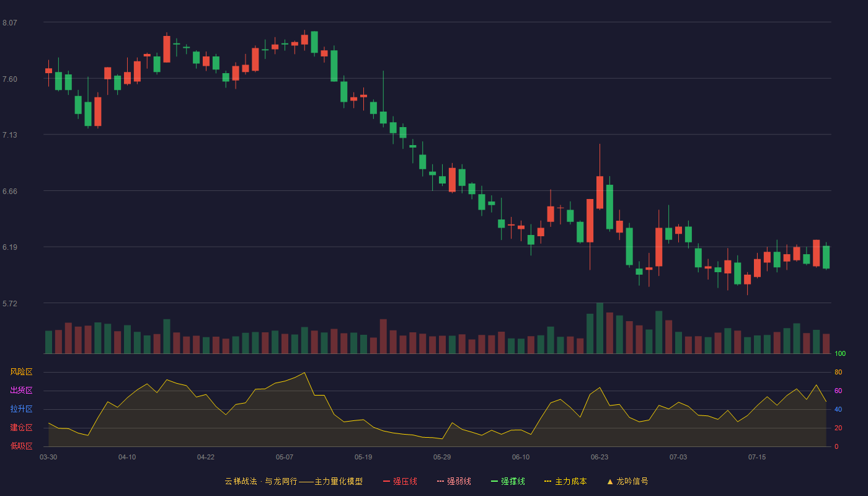This screenshot has width=868, height=496.
Task: Toggle the 龙吟信号 legend entry
Action: (x=627, y=481)
